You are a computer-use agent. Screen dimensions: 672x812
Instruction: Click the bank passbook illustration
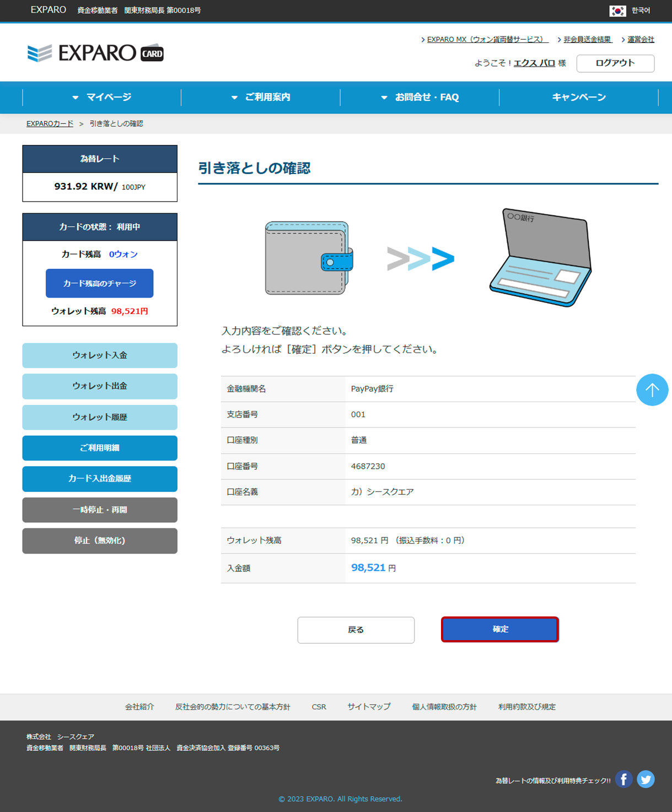click(x=540, y=257)
